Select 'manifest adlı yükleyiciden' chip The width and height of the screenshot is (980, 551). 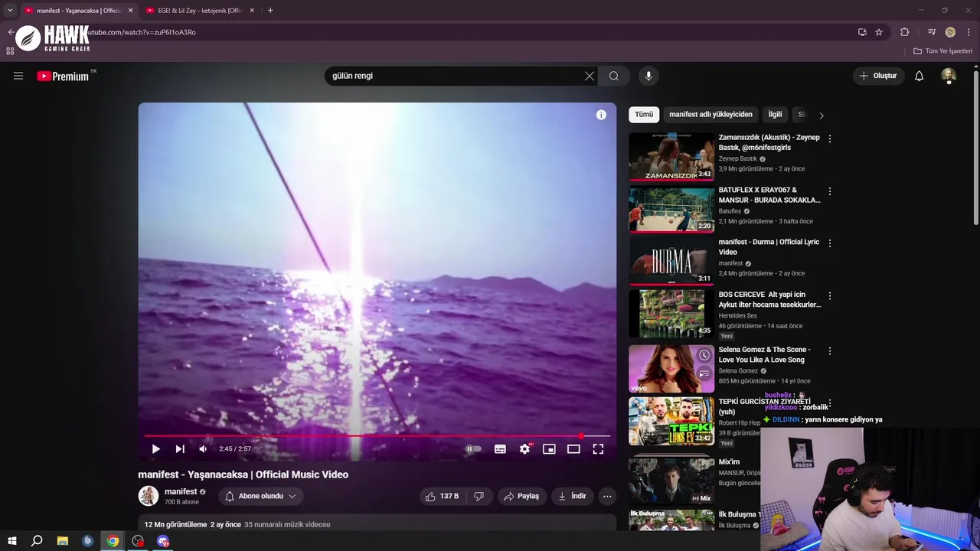710,115
